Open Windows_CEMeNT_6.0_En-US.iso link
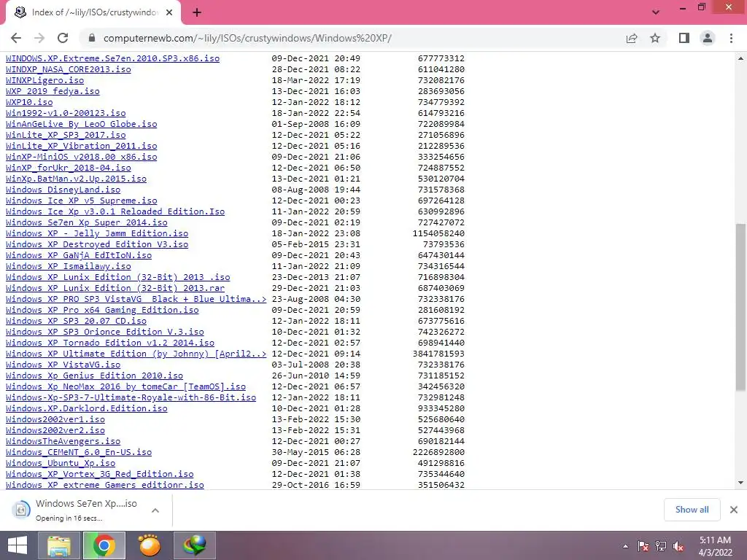747x560 pixels. coord(79,453)
